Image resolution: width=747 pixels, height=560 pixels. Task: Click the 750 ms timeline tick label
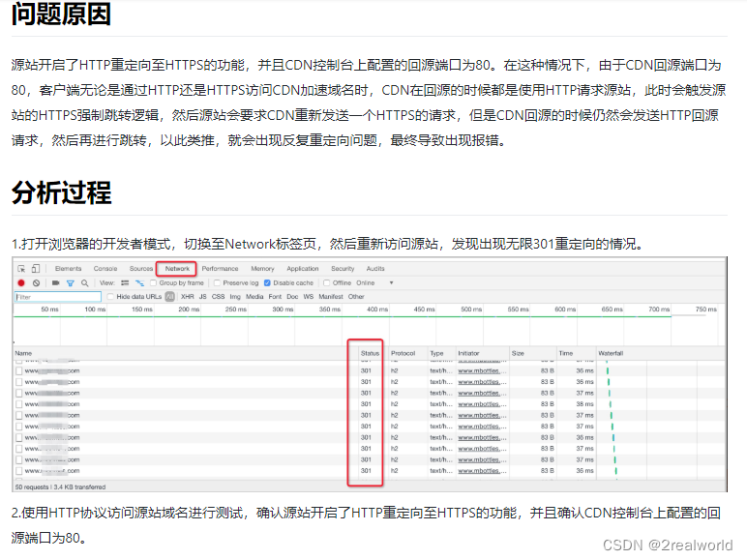click(x=706, y=309)
